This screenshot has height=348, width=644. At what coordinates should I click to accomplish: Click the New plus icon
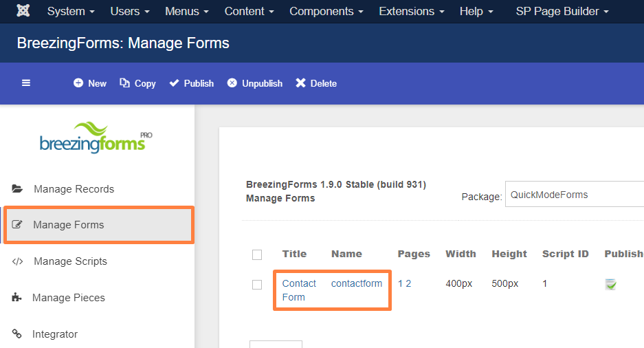click(x=78, y=83)
